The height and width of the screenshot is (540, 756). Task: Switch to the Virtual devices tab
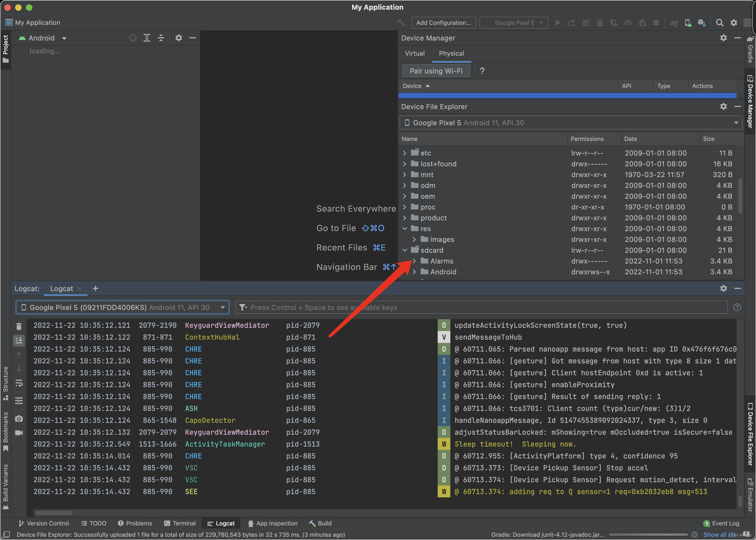coord(414,53)
